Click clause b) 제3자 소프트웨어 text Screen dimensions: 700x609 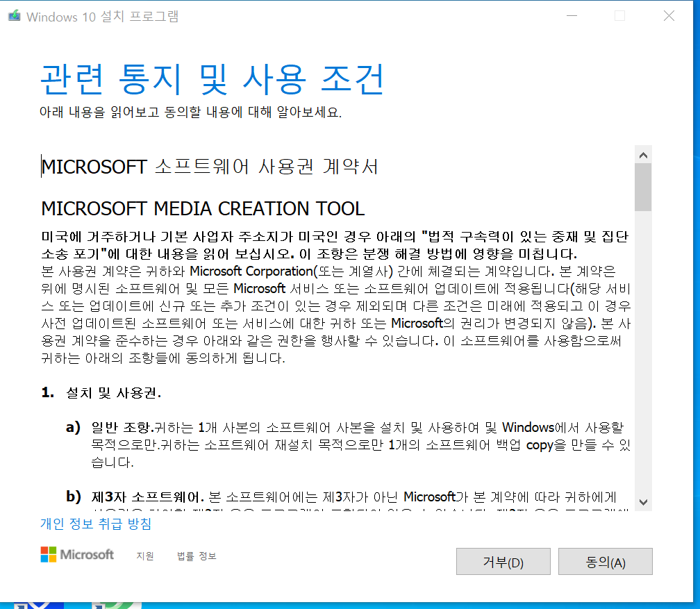342,497
